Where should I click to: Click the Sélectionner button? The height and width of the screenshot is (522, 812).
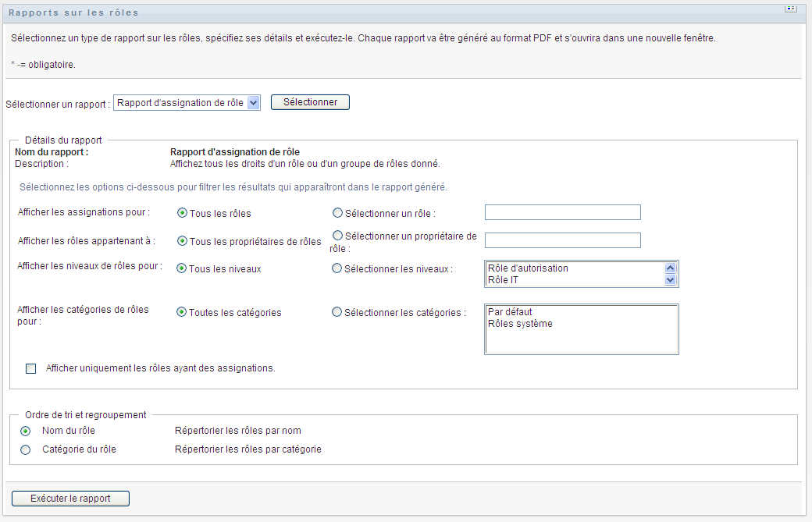pos(310,102)
